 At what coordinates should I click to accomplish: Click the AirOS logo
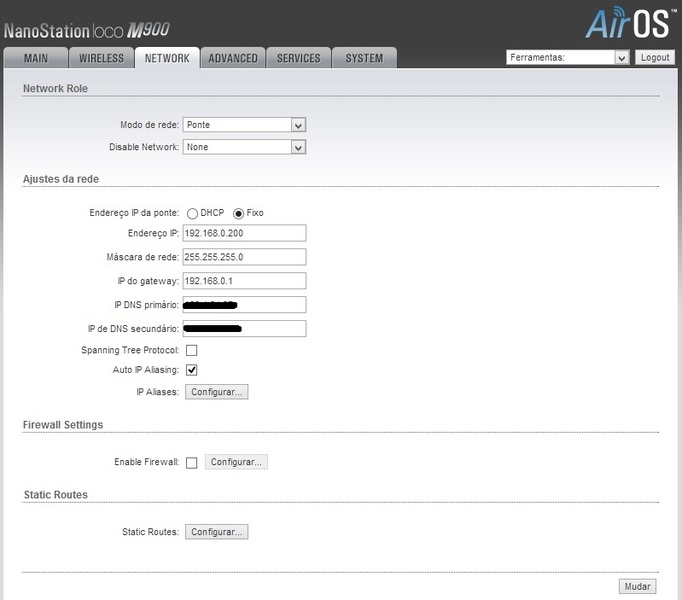click(x=631, y=23)
